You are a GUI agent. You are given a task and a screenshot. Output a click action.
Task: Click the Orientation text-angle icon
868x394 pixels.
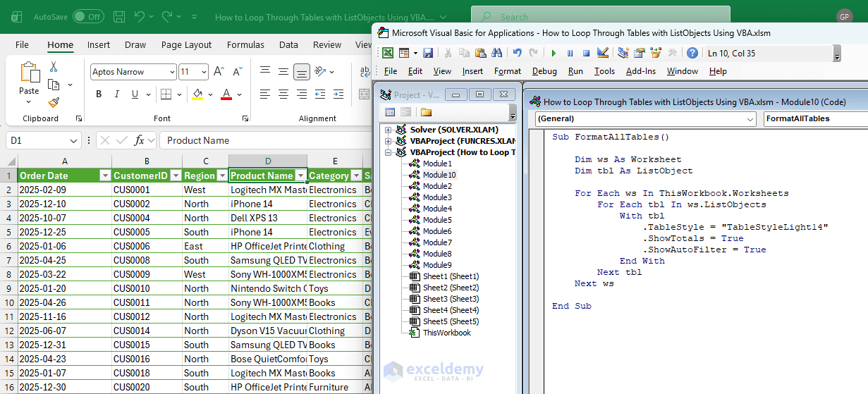point(320,72)
